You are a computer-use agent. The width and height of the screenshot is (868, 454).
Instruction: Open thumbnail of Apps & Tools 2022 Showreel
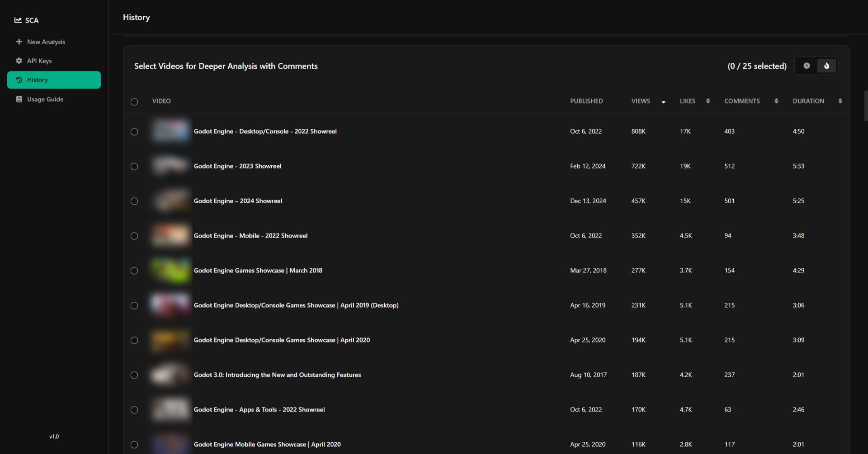pyautogui.click(x=170, y=410)
